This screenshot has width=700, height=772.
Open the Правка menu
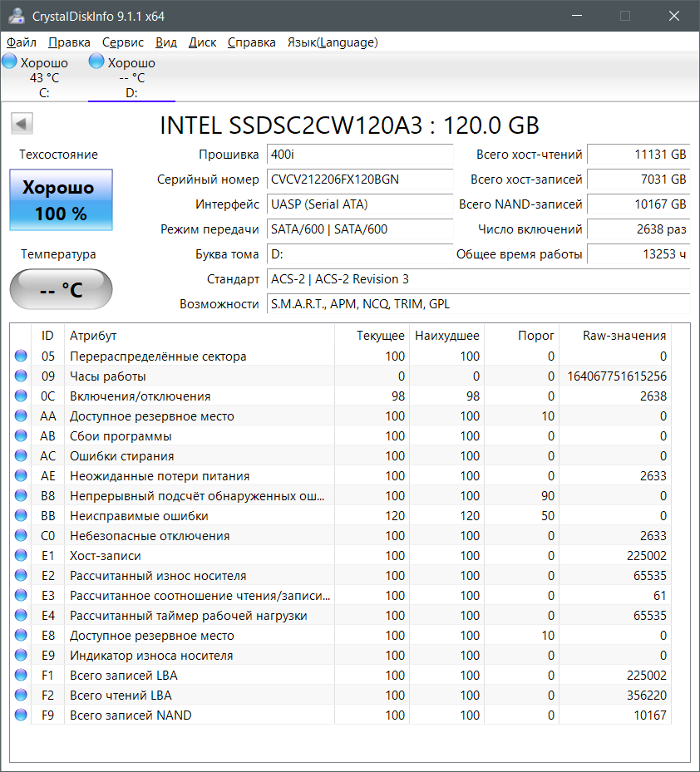pyautogui.click(x=70, y=43)
